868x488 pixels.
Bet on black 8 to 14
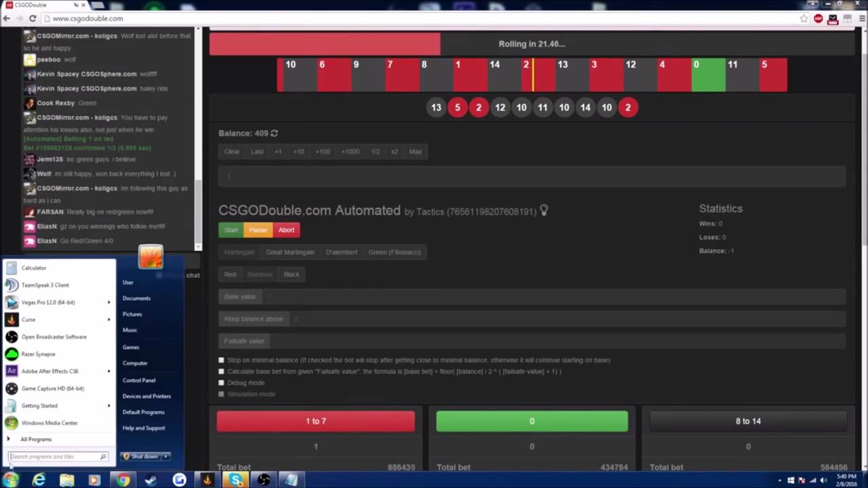[x=748, y=422]
